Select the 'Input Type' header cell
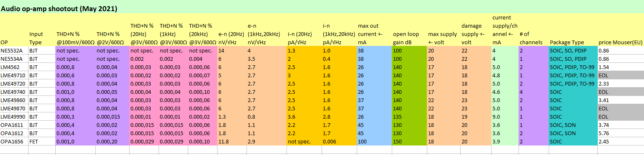 (x=42, y=29)
